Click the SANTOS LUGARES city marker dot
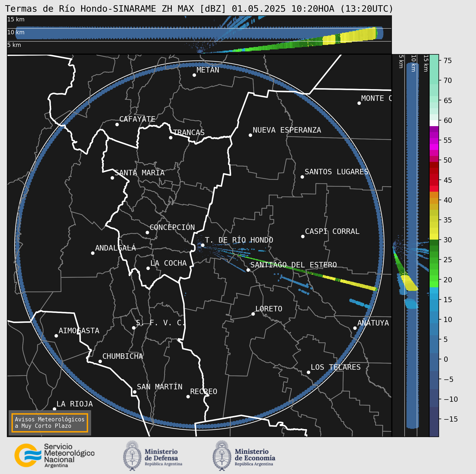Viewport: 476px width, 474px height. [302, 177]
